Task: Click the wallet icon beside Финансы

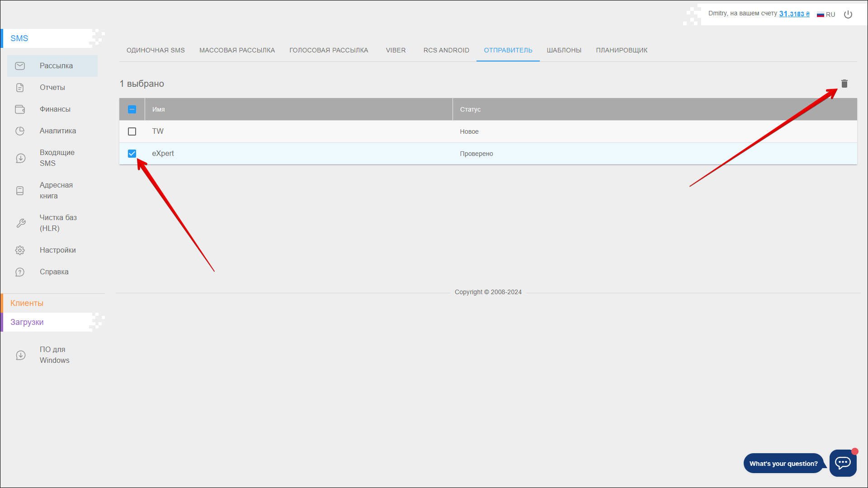Action: tap(20, 109)
